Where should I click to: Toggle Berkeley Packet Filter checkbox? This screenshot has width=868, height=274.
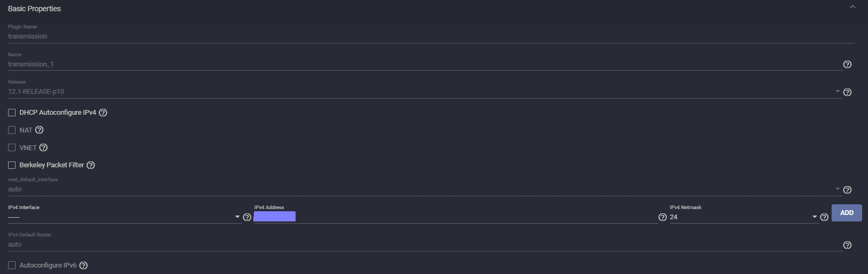click(12, 165)
